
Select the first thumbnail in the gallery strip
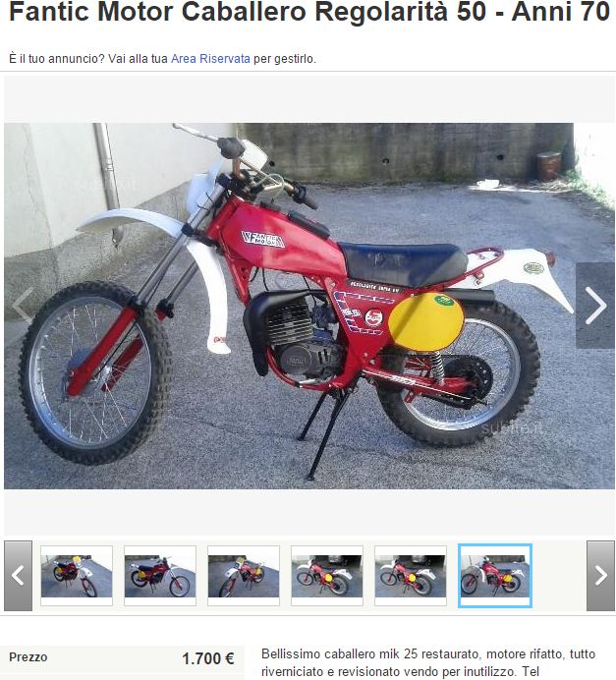77,576
